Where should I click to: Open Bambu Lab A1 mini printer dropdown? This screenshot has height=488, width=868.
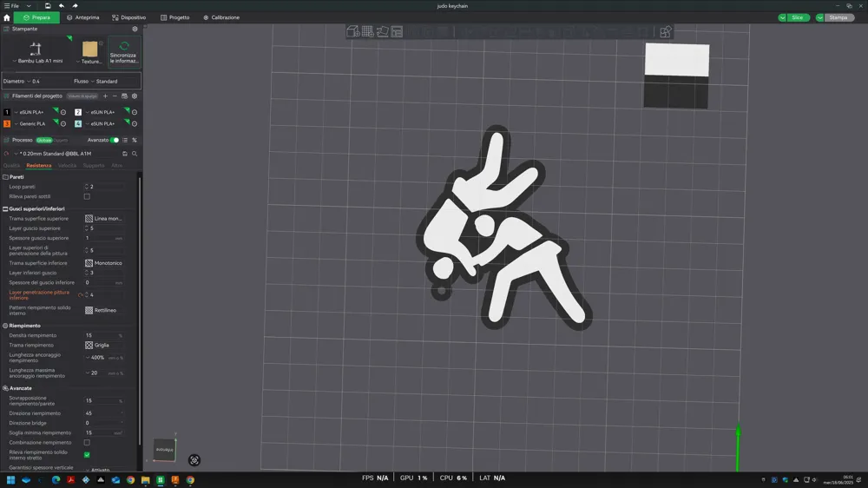(37, 61)
